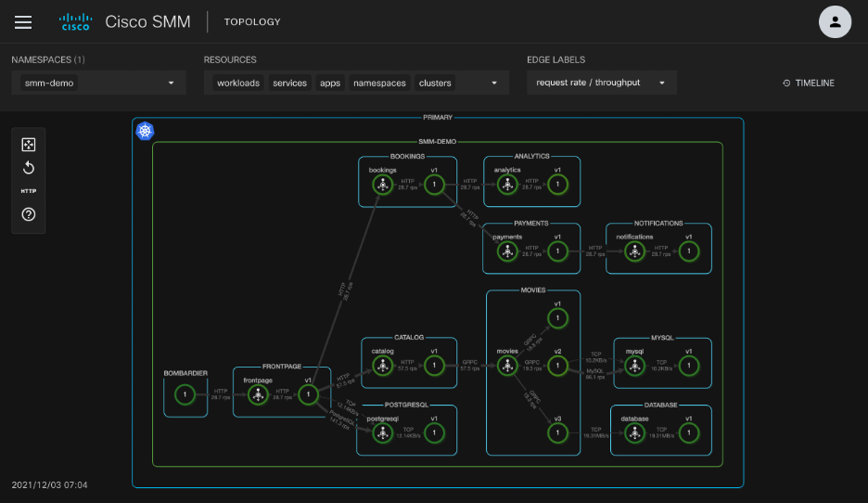The width and height of the screenshot is (868, 503).
Task: Select the movies v2 workload node
Action: tap(557, 367)
